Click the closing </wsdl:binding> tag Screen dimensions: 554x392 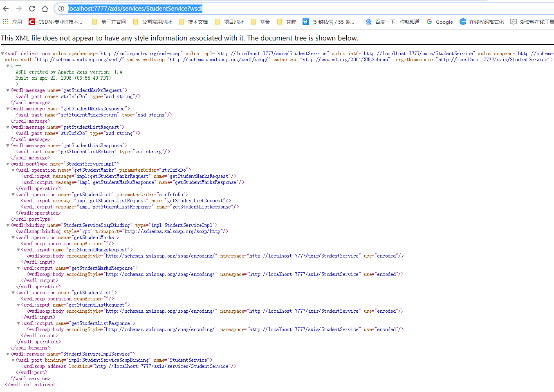30,348
